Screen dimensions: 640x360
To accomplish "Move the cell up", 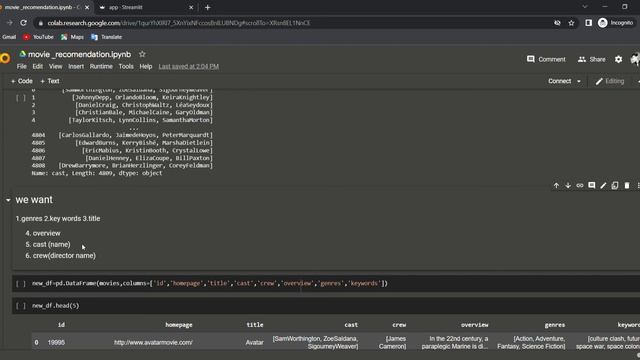I will click(556, 186).
